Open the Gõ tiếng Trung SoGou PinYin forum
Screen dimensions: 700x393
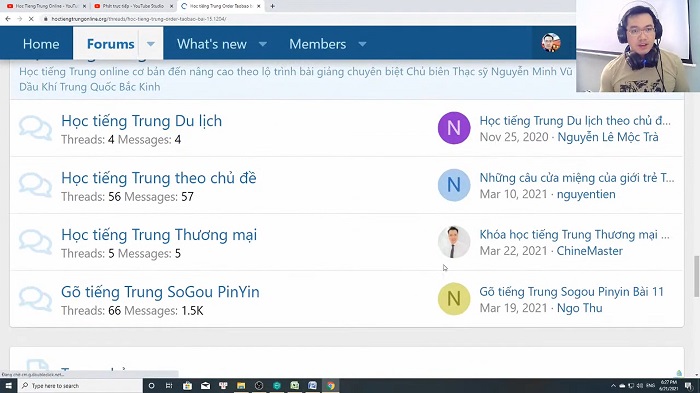pos(160,292)
